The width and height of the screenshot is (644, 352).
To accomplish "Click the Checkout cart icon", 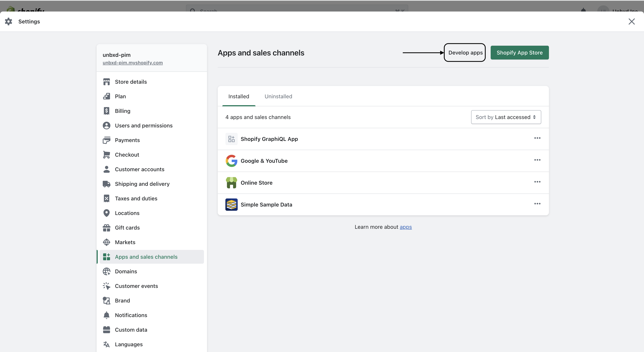I will tap(107, 155).
